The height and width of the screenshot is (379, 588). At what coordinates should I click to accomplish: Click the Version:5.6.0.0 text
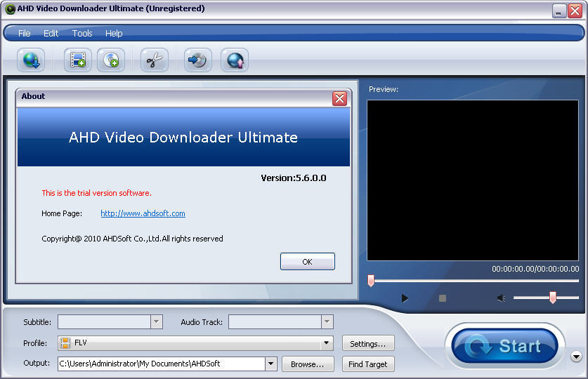293,178
